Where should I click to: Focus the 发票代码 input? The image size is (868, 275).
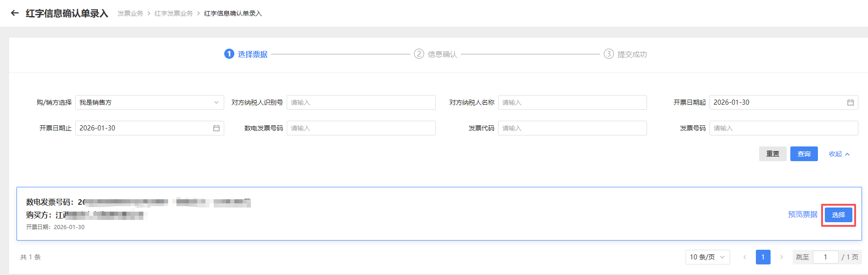tap(573, 128)
